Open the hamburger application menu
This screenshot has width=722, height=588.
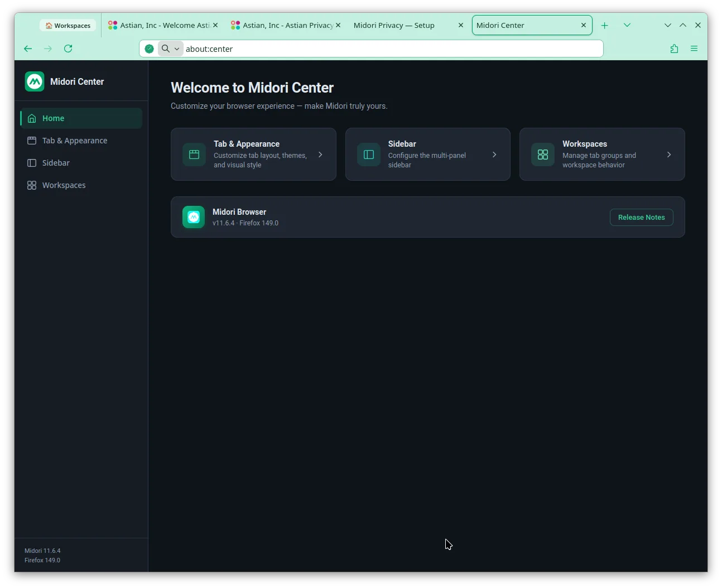(694, 49)
